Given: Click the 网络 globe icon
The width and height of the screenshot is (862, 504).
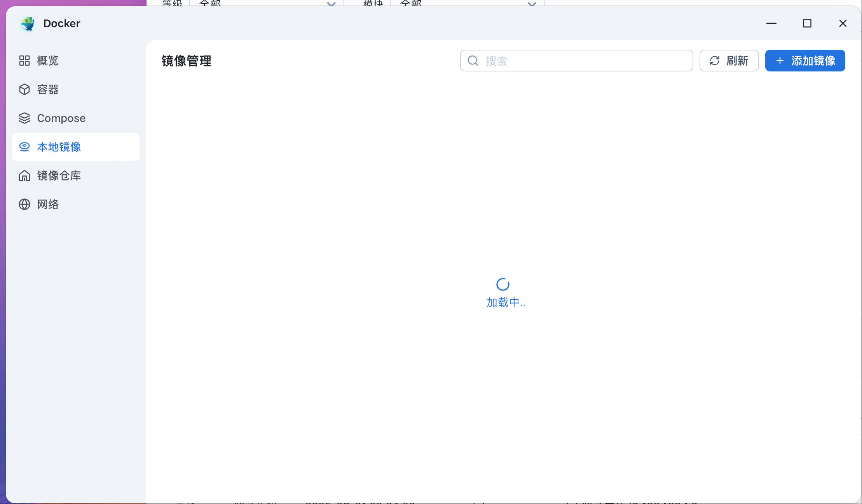Looking at the screenshot, I should (x=24, y=204).
